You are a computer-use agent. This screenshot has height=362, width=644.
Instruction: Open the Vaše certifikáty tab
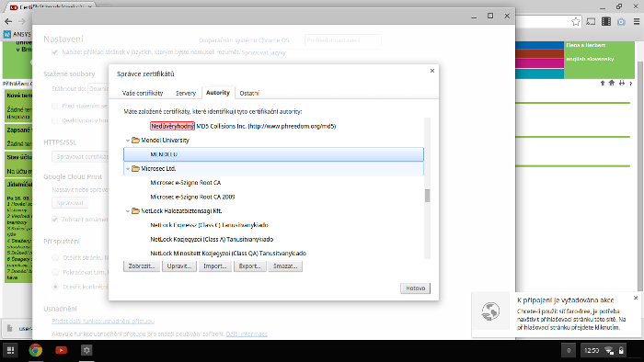[x=143, y=93]
